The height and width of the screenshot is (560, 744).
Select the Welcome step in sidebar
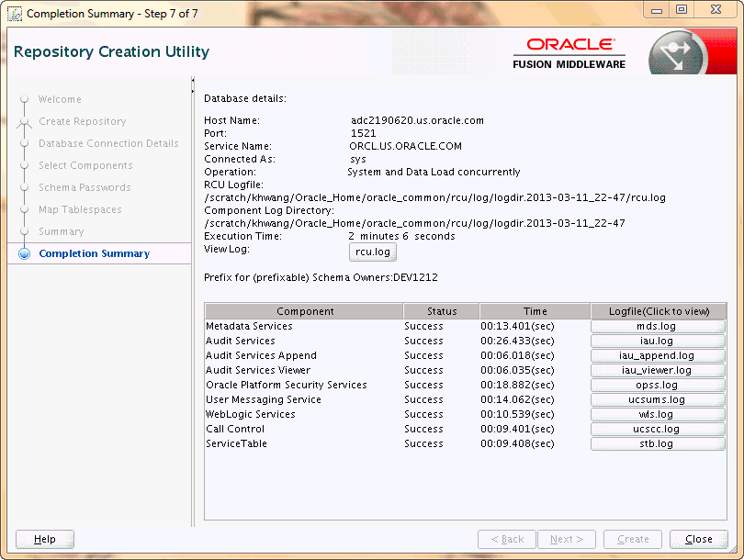60,99
